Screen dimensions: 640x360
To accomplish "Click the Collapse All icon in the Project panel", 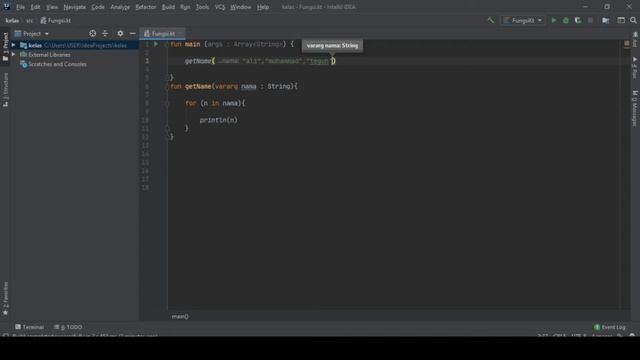I will (105, 33).
